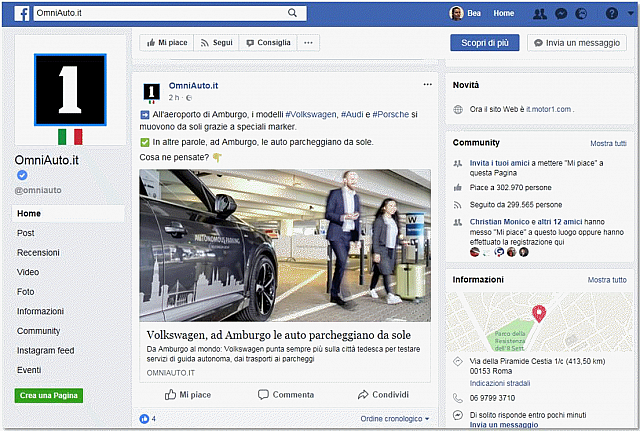Open the notifications globe icon
The image size is (640, 431).
click(581, 14)
